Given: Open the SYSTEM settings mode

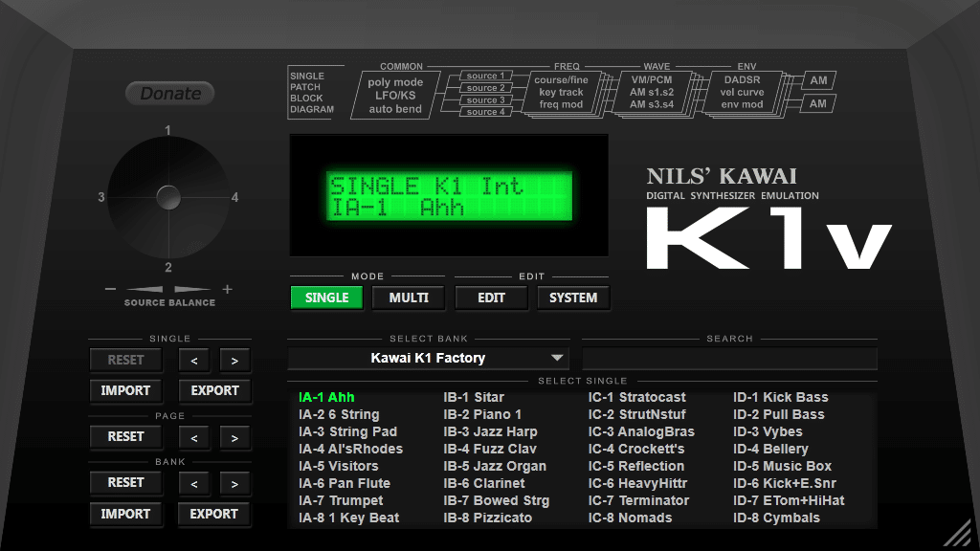Looking at the screenshot, I should pos(573,298).
